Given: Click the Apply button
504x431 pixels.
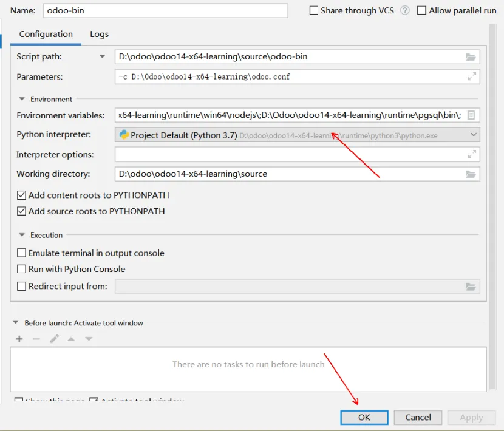Looking at the screenshot, I should tap(471, 417).
